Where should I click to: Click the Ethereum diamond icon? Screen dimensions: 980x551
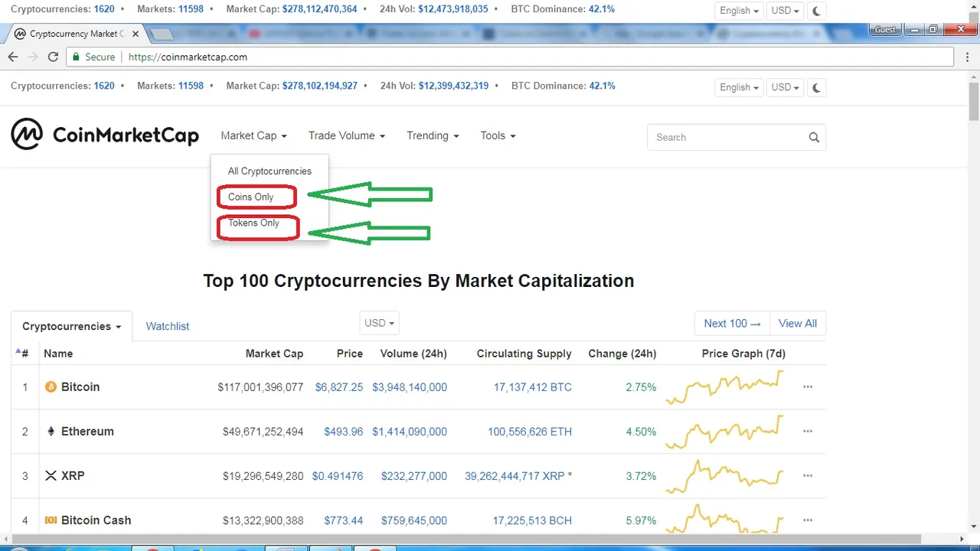pyautogui.click(x=51, y=432)
